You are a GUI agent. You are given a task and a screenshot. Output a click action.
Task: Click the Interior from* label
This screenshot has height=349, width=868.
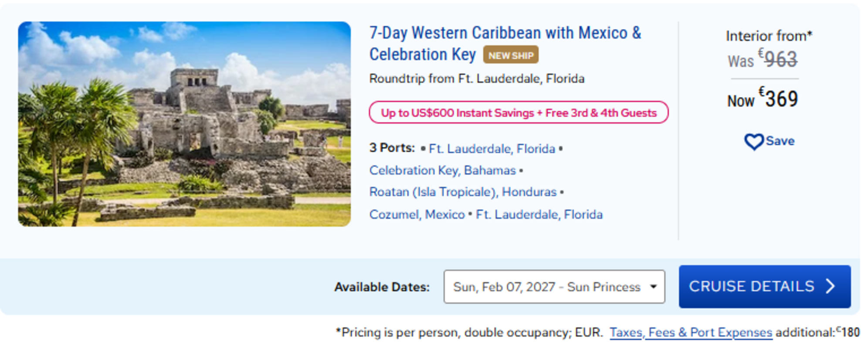point(769,36)
